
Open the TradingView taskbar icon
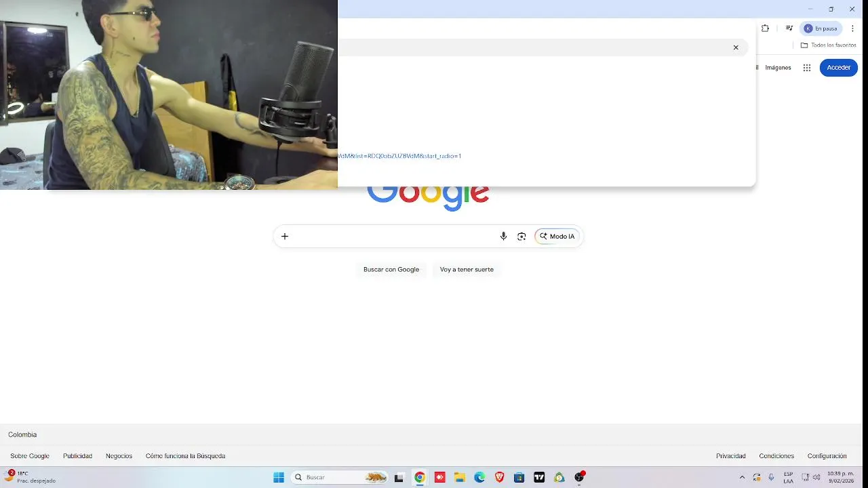539,477
